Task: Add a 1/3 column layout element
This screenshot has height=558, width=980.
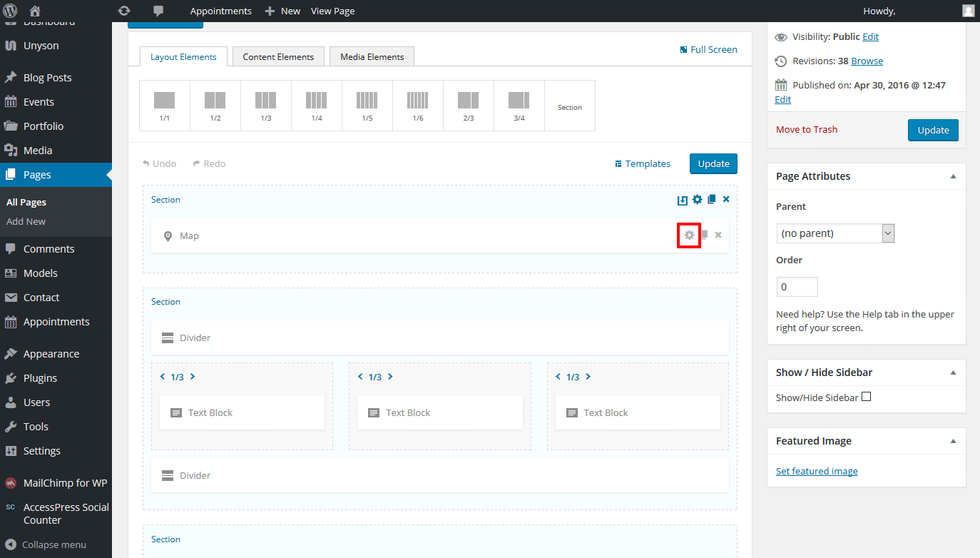Action: point(266,106)
